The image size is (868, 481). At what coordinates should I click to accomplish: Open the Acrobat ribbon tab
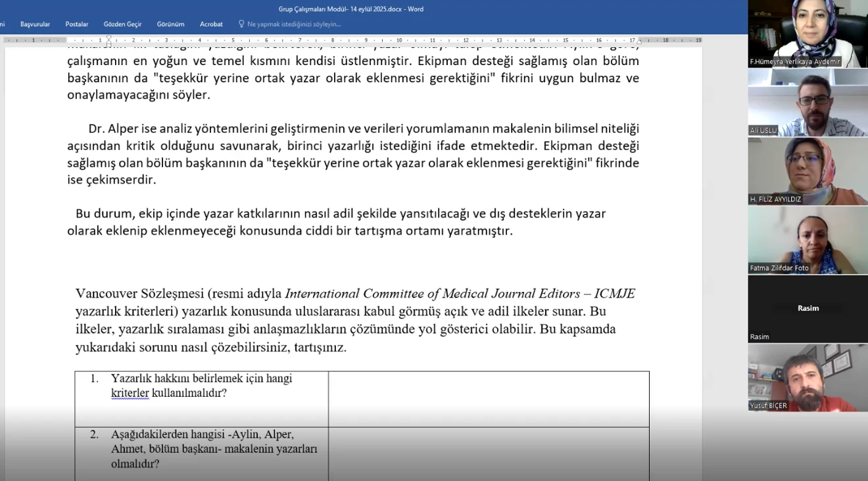click(211, 23)
